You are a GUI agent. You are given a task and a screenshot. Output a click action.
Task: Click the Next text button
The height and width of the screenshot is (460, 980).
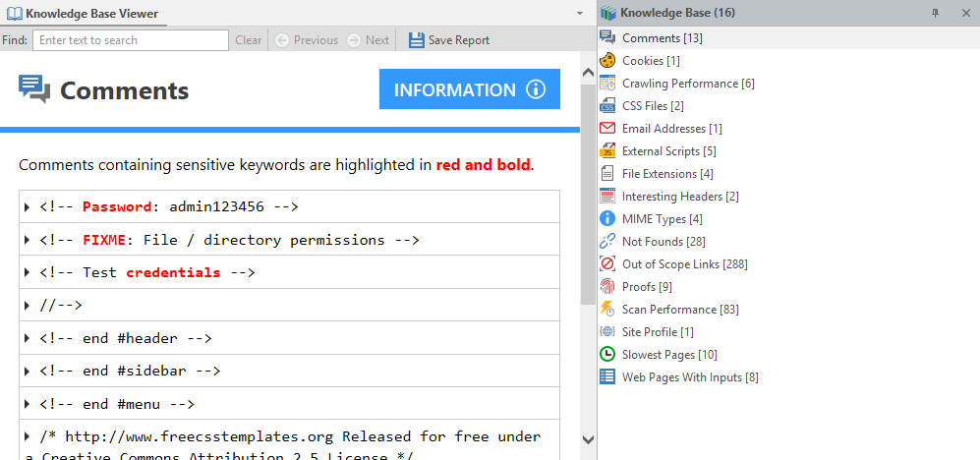click(377, 40)
